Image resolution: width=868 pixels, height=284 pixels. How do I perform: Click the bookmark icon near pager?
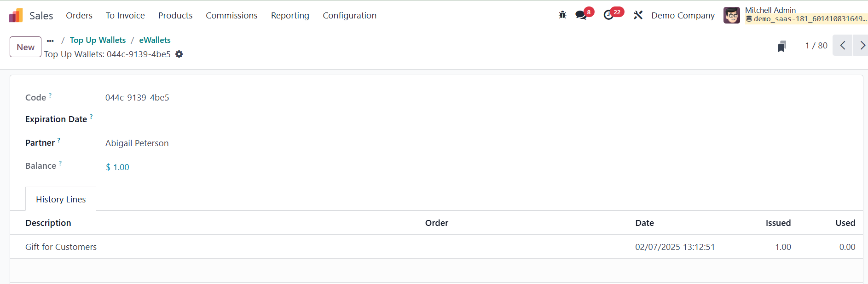pos(781,46)
